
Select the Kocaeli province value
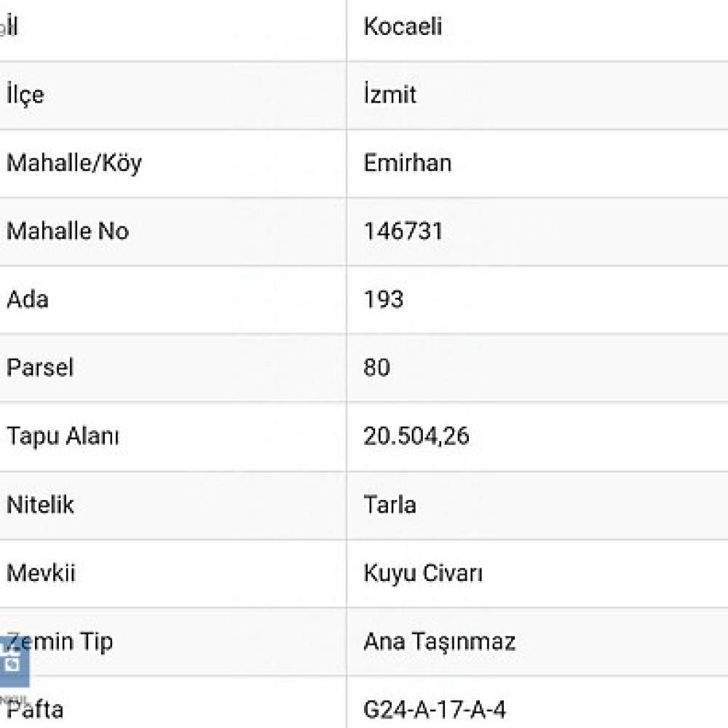pyautogui.click(x=403, y=26)
